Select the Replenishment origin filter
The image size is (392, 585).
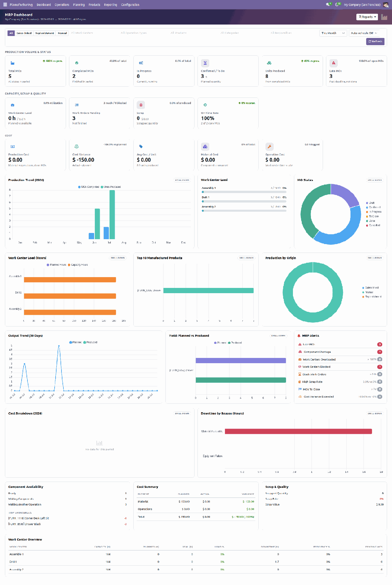pyautogui.click(x=45, y=33)
